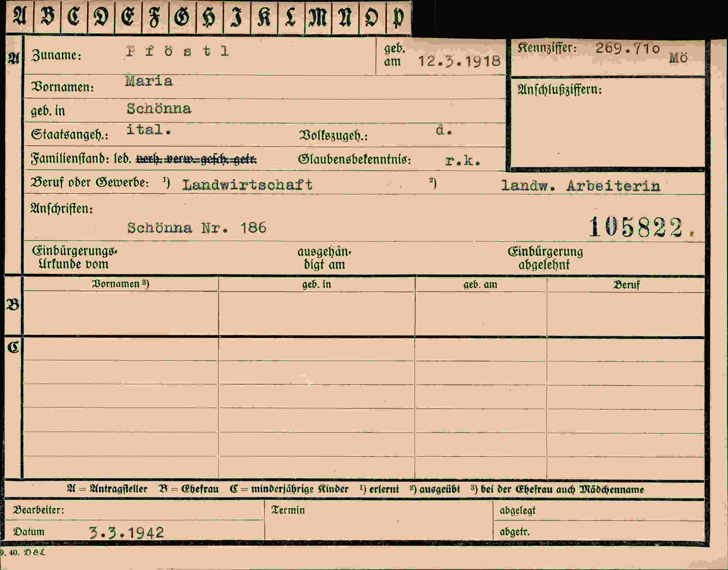Click the 'geb. am' column header in the table
This screenshot has height=570, width=728.
tap(480, 285)
